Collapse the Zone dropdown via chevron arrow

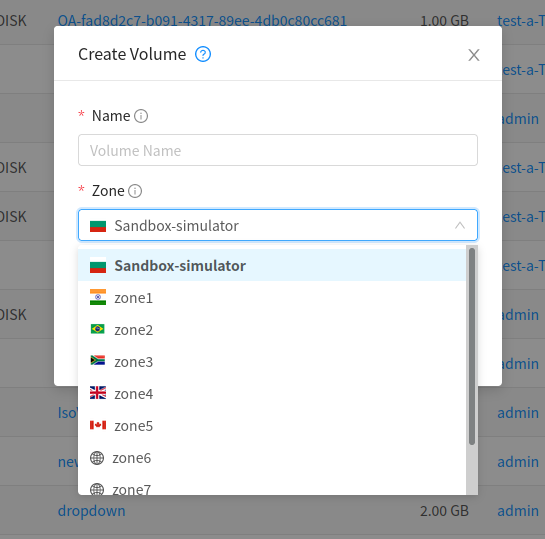coord(460,225)
